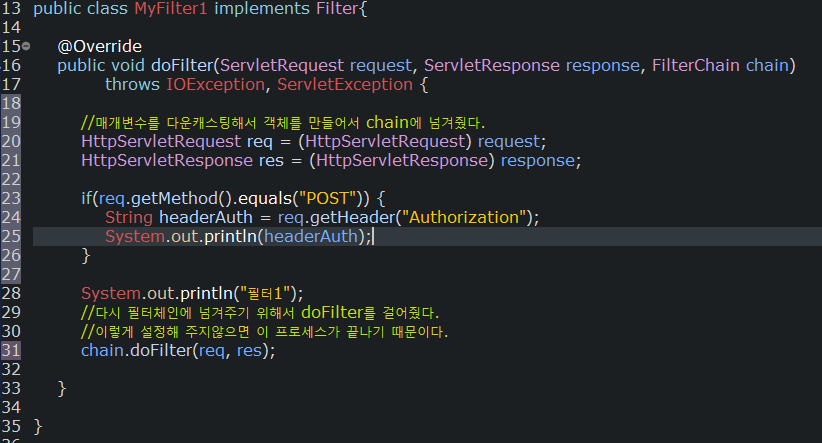Click the headerAuth variable declaration

pos(206,218)
